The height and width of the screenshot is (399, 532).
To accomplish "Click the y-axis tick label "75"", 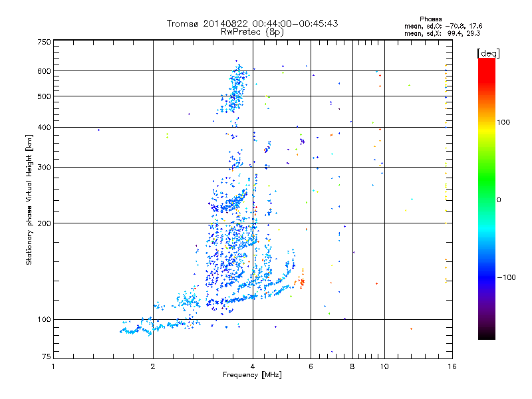I will (47, 356).
